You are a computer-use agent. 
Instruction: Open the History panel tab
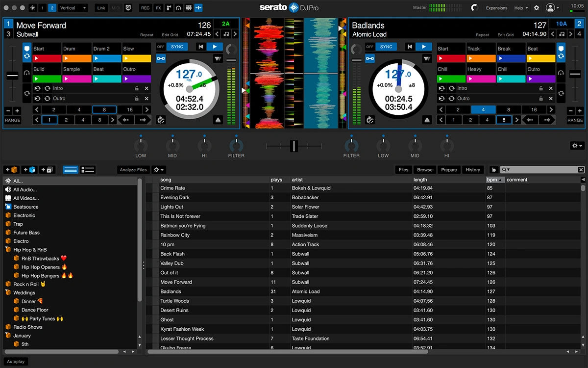click(x=473, y=170)
